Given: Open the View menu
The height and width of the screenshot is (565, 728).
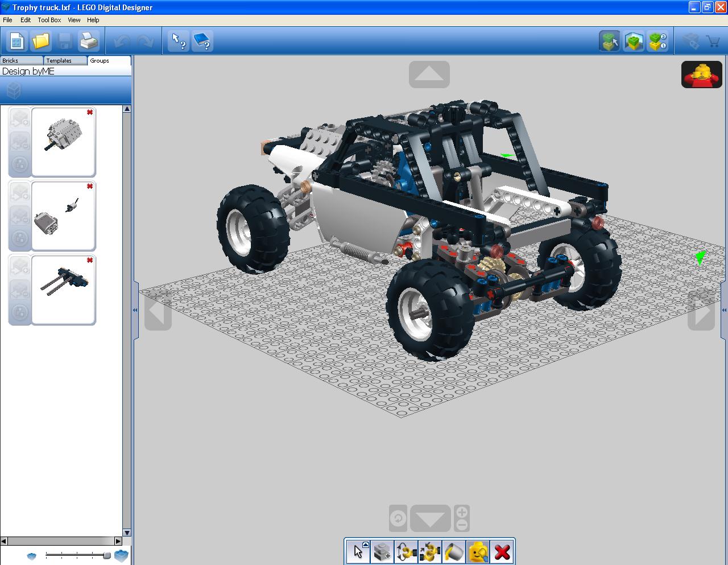Looking at the screenshot, I should [74, 20].
